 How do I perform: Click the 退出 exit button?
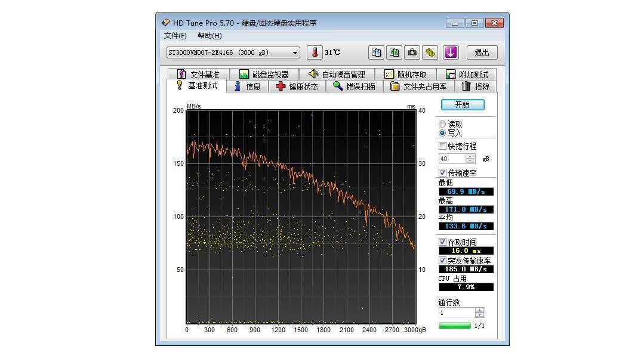coord(482,52)
